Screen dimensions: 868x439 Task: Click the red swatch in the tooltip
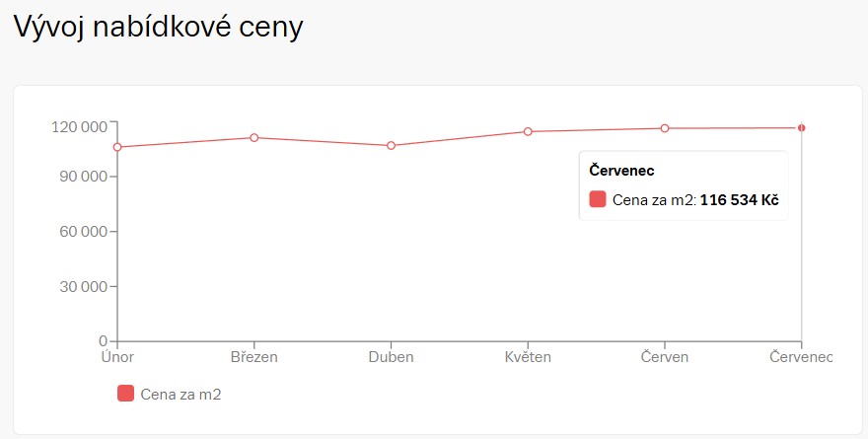[x=598, y=199]
